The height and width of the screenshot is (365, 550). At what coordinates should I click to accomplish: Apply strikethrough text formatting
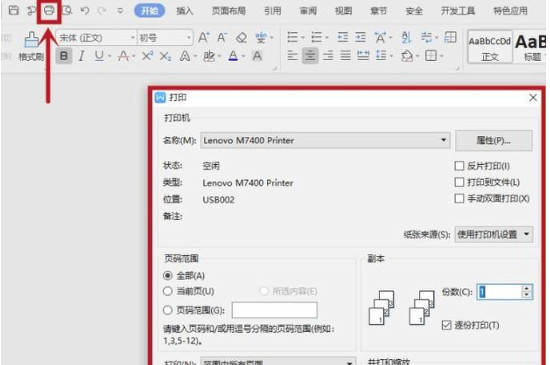point(123,56)
